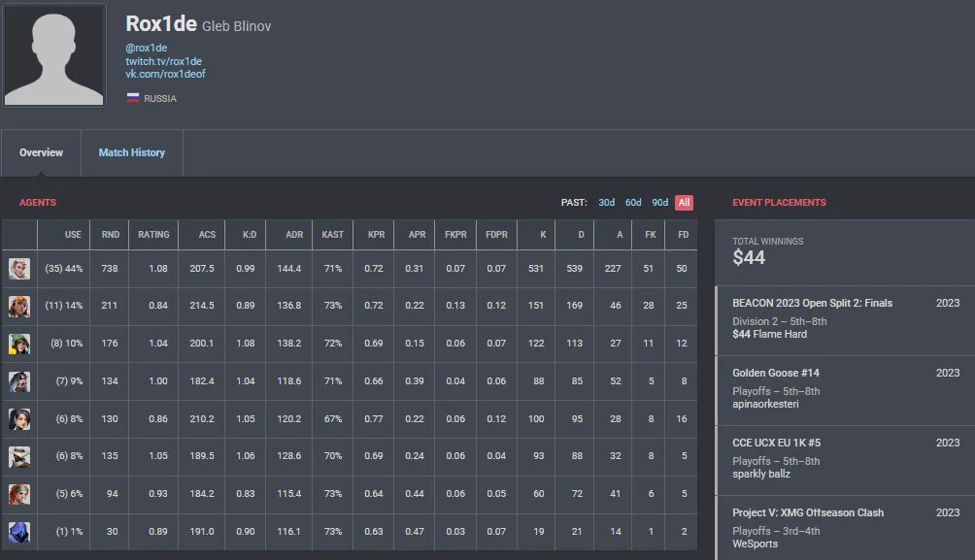Click the FDPR column header

click(497, 235)
